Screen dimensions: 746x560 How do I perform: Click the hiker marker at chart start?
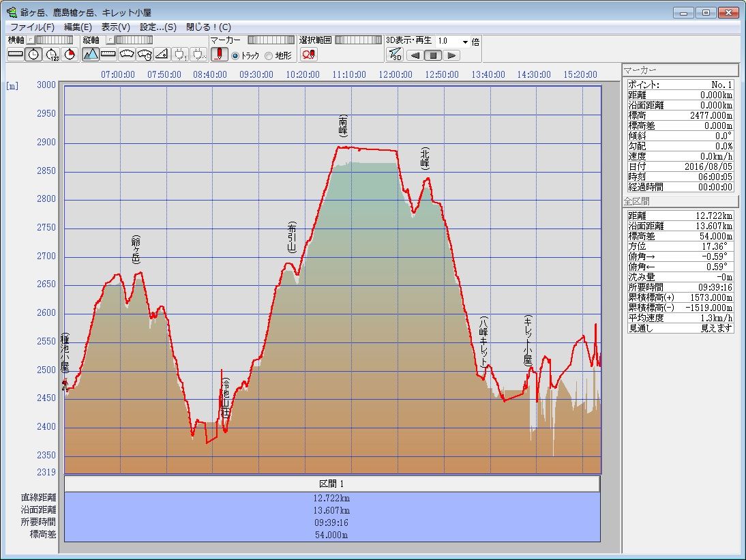[x=65, y=384]
